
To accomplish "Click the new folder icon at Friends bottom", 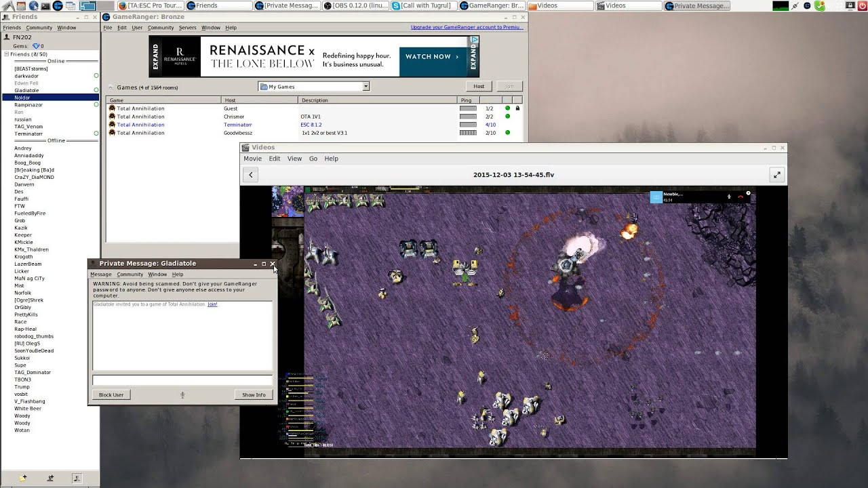I will tap(23, 478).
